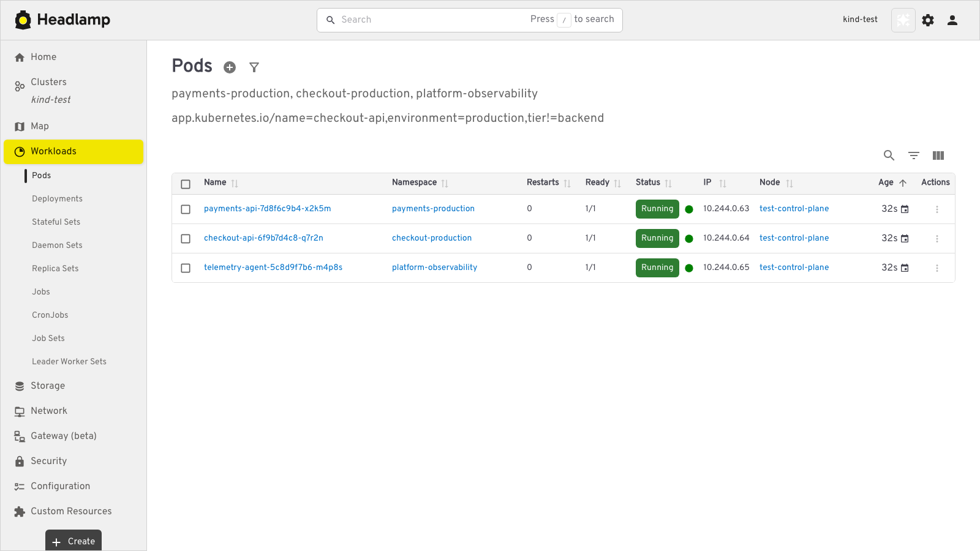Open actions menu for payments-api pod

pos(937,209)
